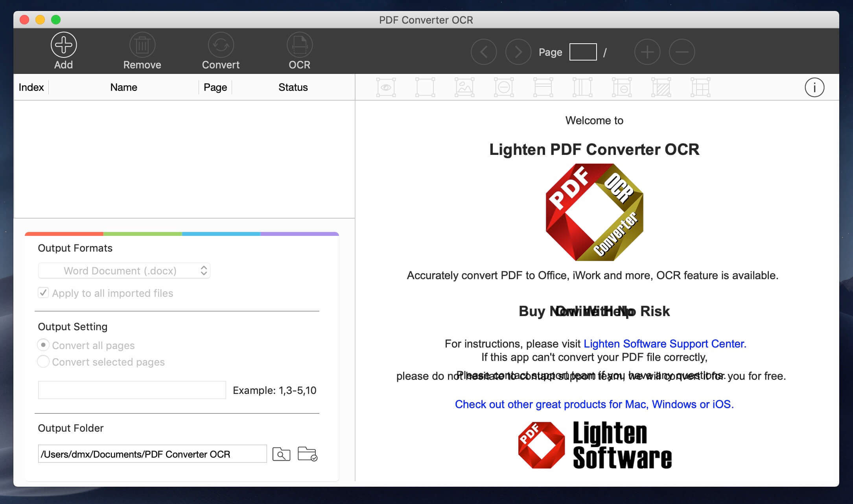
Task: Click the output folder path field
Action: click(x=152, y=454)
